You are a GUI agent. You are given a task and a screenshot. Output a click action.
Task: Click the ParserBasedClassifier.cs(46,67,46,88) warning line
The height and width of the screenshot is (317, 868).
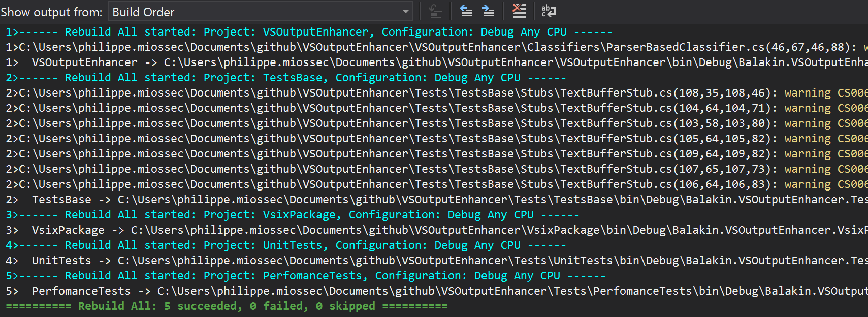pos(436,47)
